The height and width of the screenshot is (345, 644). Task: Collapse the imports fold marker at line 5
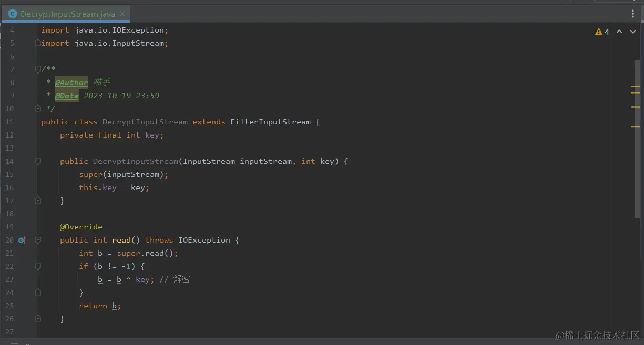(38, 43)
